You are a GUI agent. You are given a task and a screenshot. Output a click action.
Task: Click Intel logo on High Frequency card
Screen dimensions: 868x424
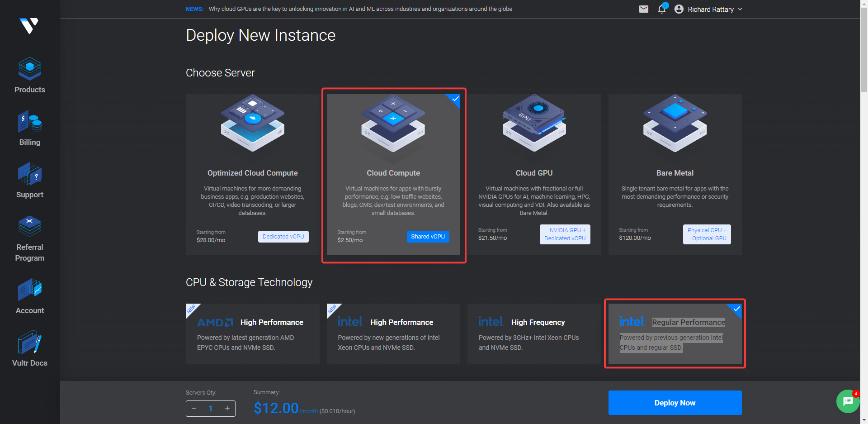tap(491, 321)
